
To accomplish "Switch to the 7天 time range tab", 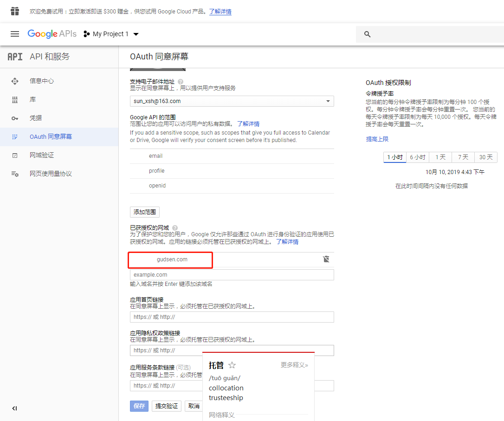I will [x=463, y=157].
